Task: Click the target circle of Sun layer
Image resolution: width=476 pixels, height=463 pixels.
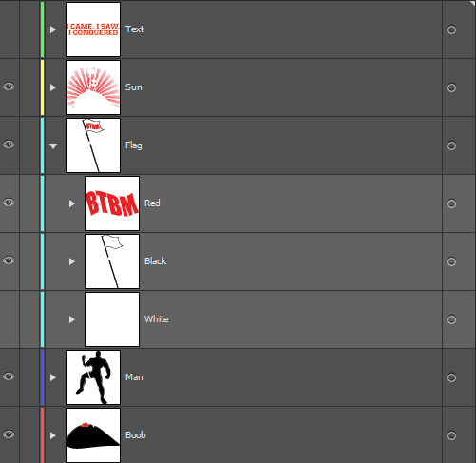Action: pos(451,87)
